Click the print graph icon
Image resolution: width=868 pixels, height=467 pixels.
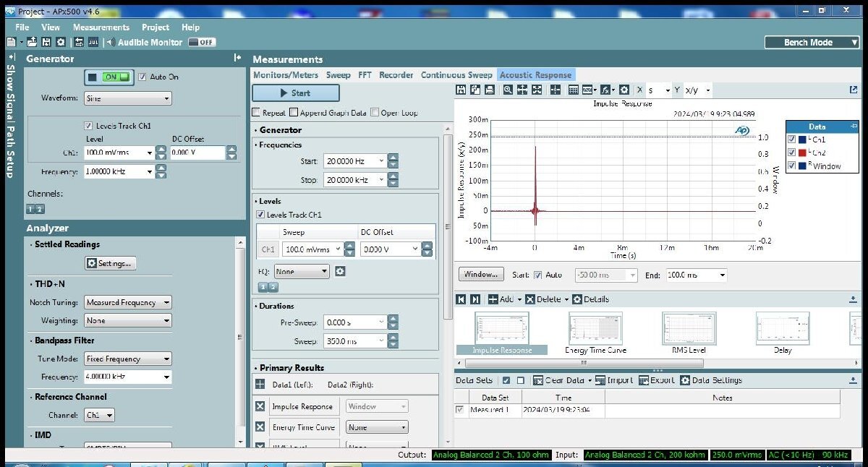tap(490, 90)
